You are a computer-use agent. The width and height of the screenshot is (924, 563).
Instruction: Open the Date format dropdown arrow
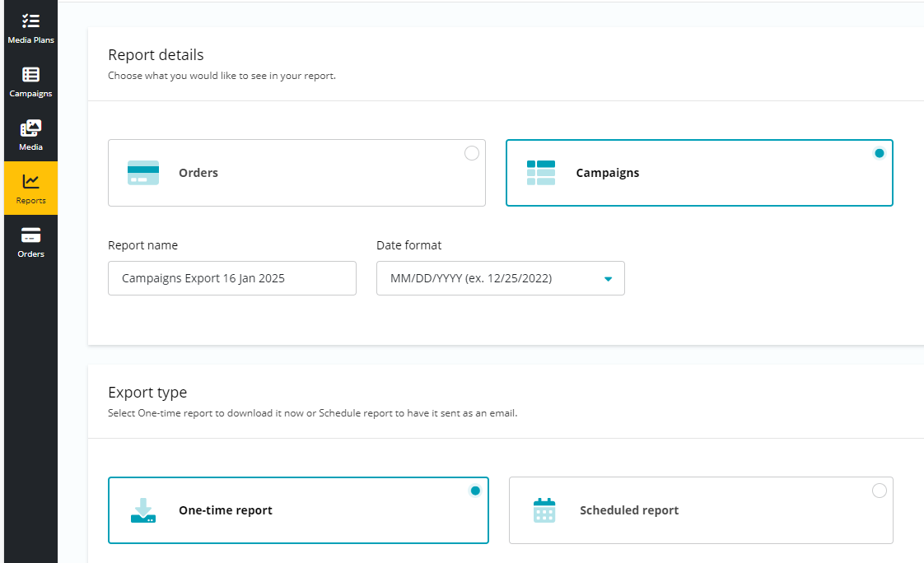608,279
